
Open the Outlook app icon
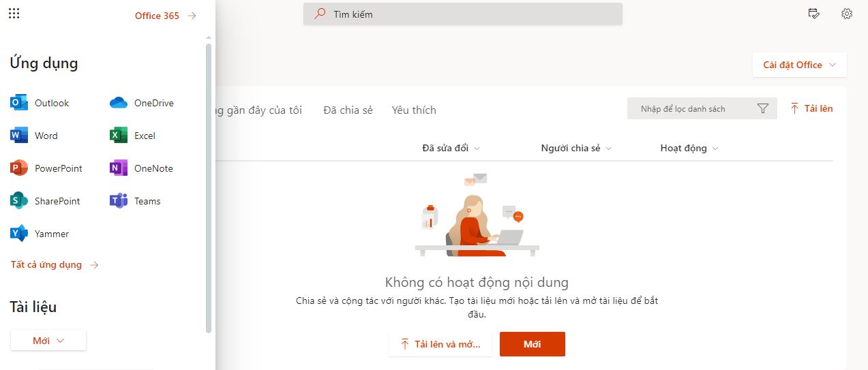click(19, 103)
